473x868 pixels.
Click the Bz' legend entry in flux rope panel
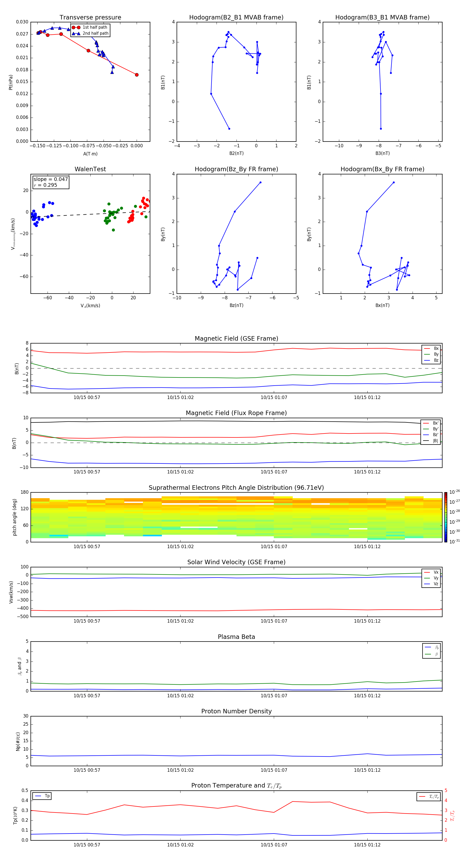pos(431,435)
